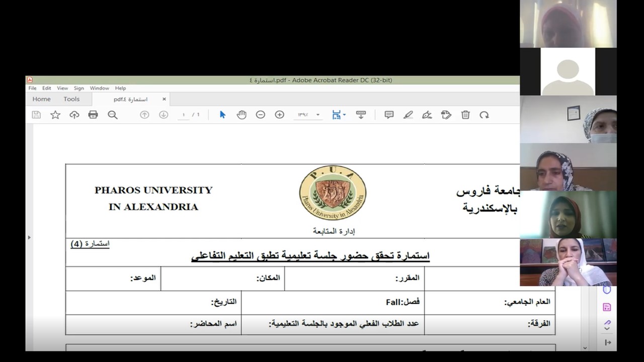The height and width of the screenshot is (362, 644).
Task: Open the sign document pen tool
Action: 427,115
